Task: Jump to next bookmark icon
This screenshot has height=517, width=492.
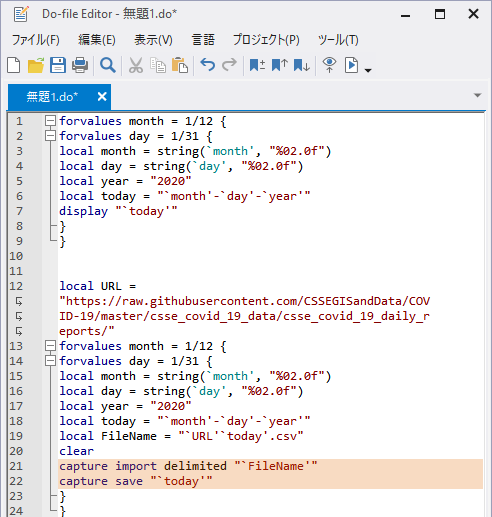Action: pyautogui.click(x=302, y=65)
